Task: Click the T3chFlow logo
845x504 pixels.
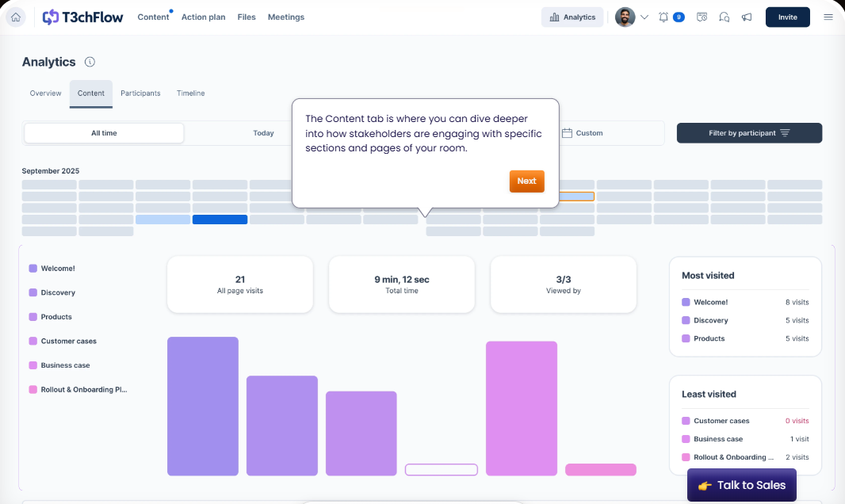Action: point(82,17)
